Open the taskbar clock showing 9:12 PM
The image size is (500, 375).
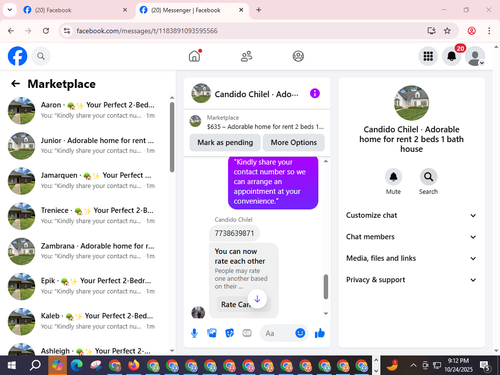[x=458, y=365]
